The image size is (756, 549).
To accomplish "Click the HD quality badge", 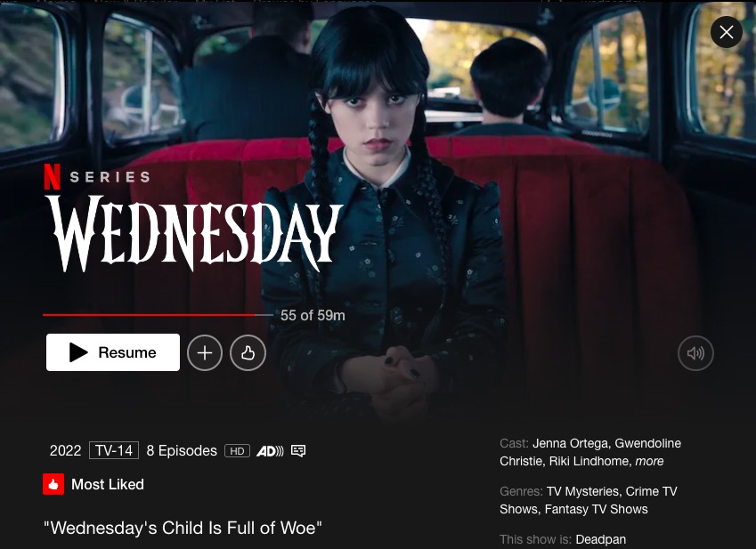I will [x=237, y=451].
